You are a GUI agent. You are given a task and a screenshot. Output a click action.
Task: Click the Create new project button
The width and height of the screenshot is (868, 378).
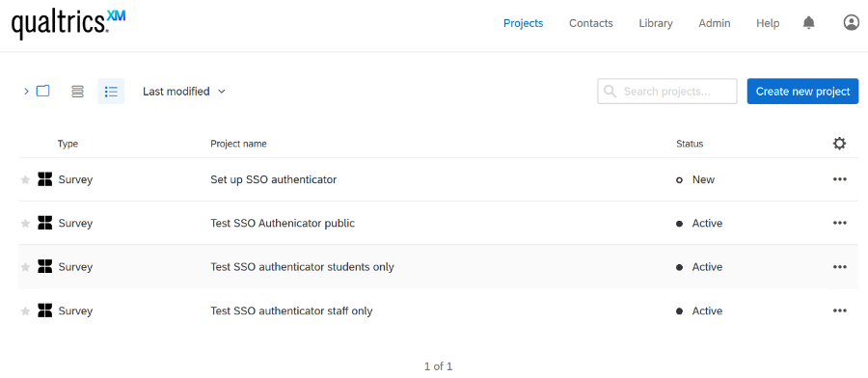(x=802, y=92)
